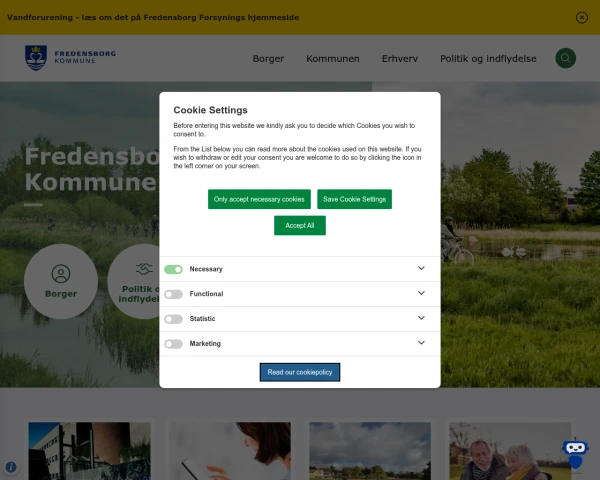
Task: Click the accessibility icon in bottom-left corner
Action: click(11, 467)
